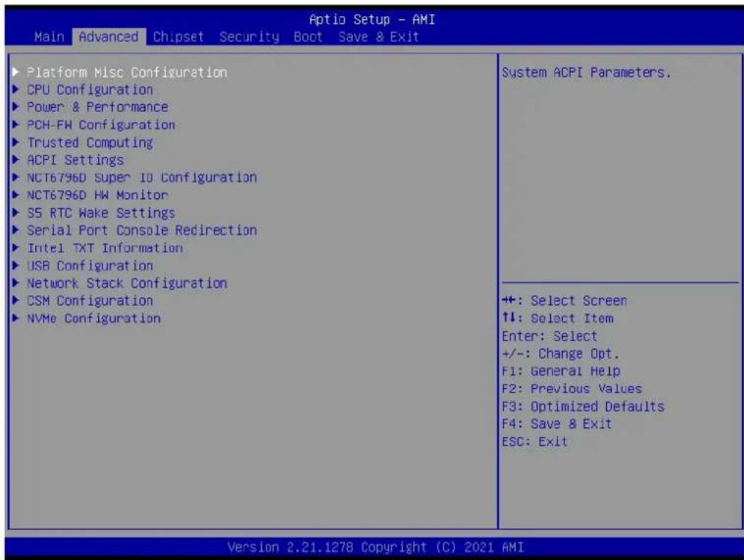
Task: Click arrow beside CSM Configuration
Action: 15,300
